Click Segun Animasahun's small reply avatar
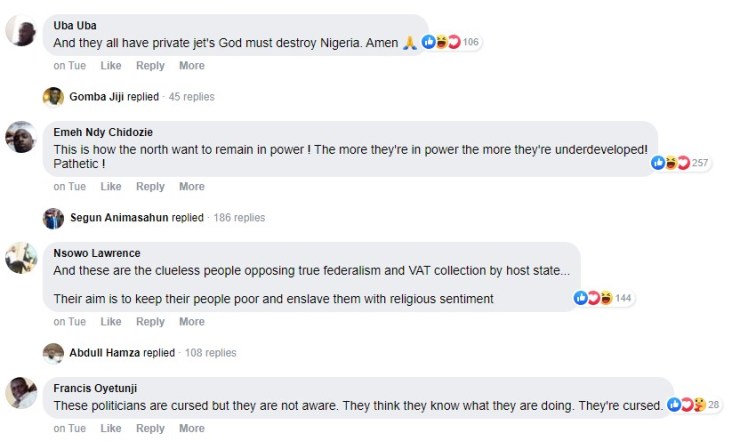Viewport: 740px width, 441px height. [53, 218]
